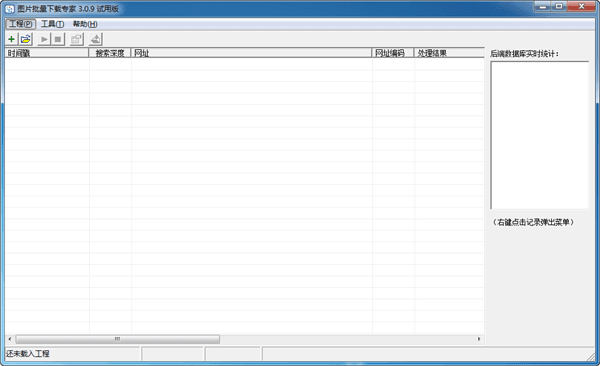Viewport: 600px width, 366px height.
Task: Select the 网址编码 column header
Action: (x=393, y=53)
